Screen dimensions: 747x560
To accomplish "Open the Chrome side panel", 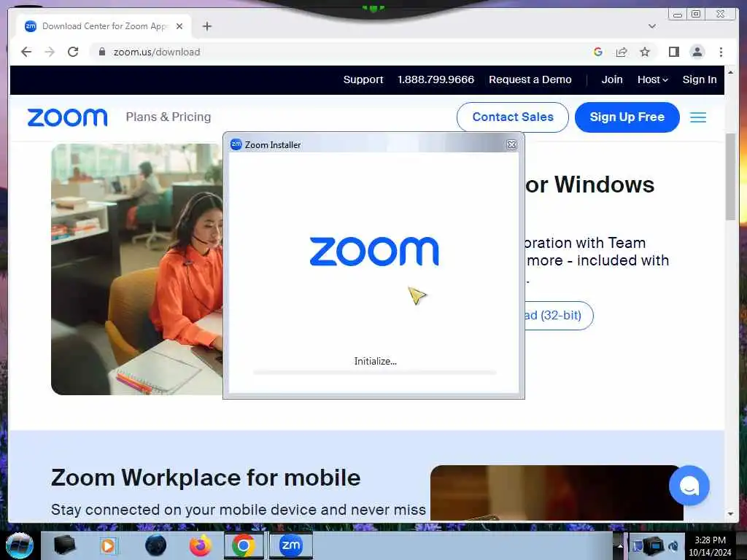I will pos(673,52).
